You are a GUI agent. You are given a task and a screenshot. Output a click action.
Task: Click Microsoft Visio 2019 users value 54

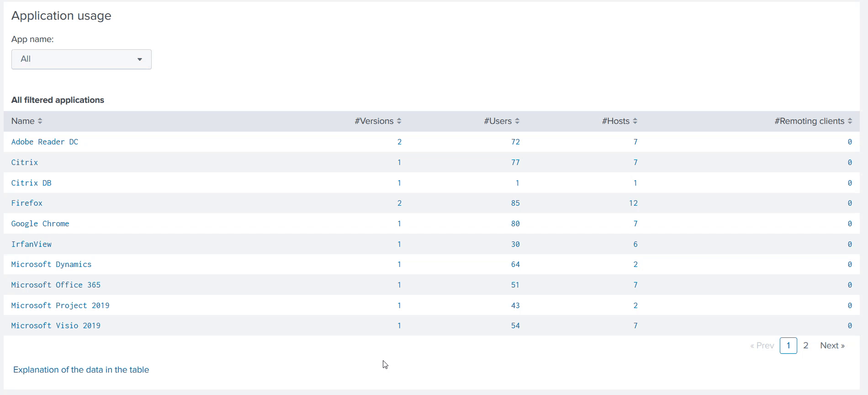pyautogui.click(x=515, y=326)
